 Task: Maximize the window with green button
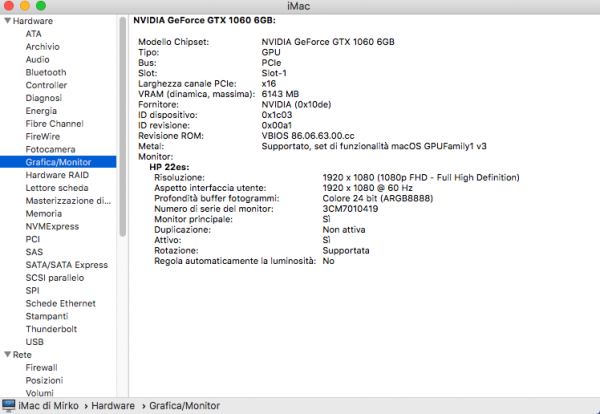(x=41, y=6)
